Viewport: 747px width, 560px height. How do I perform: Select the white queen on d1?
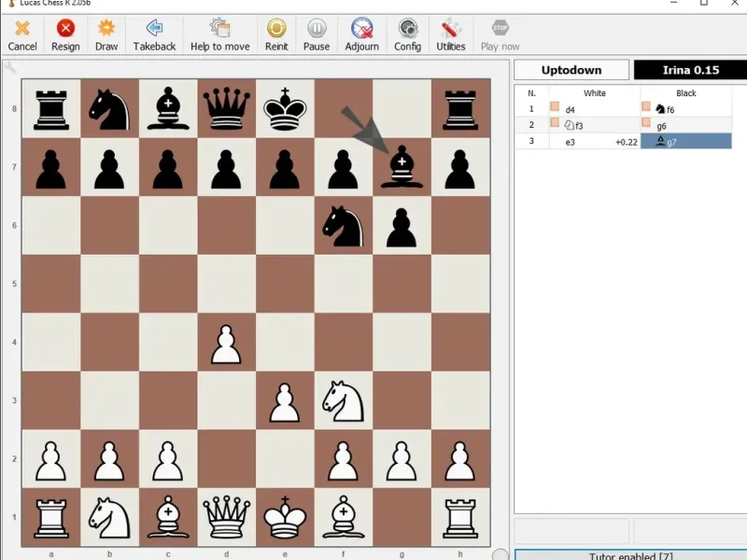(226, 517)
